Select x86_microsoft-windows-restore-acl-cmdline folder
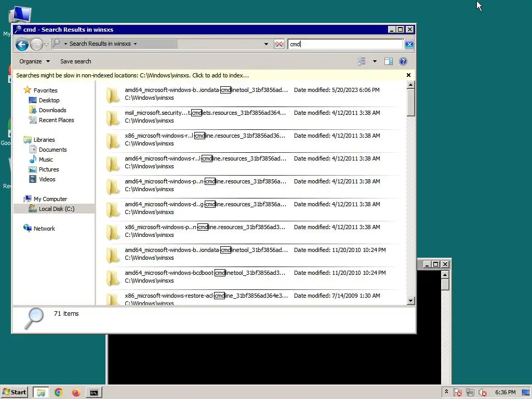532x399 pixels. pyautogui.click(x=251, y=298)
